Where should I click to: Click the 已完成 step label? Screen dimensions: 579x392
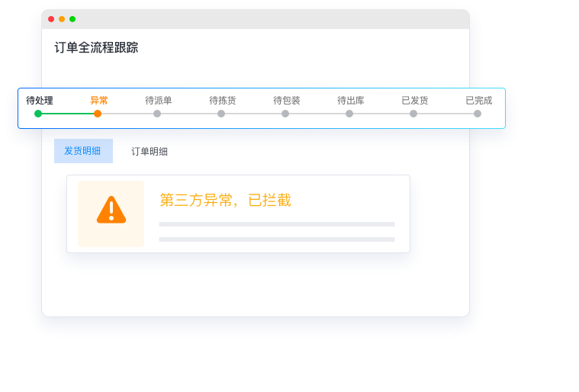click(x=479, y=101)
